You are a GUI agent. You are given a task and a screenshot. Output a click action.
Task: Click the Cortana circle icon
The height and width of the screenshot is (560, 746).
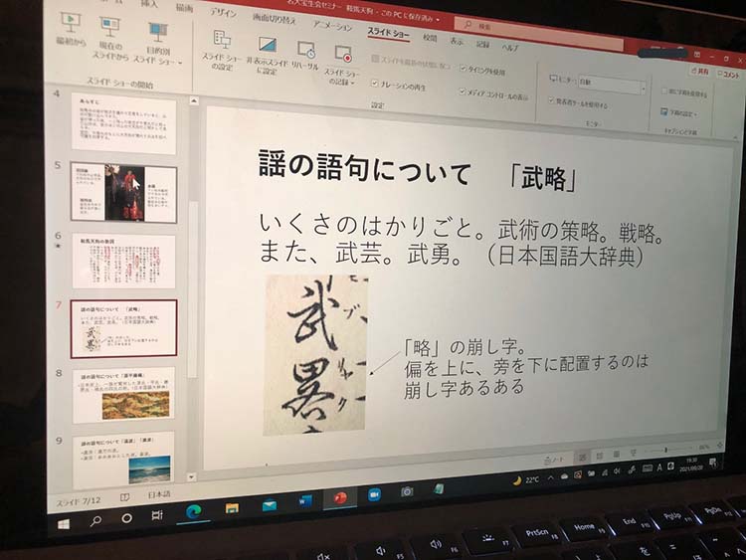(126, 518)
